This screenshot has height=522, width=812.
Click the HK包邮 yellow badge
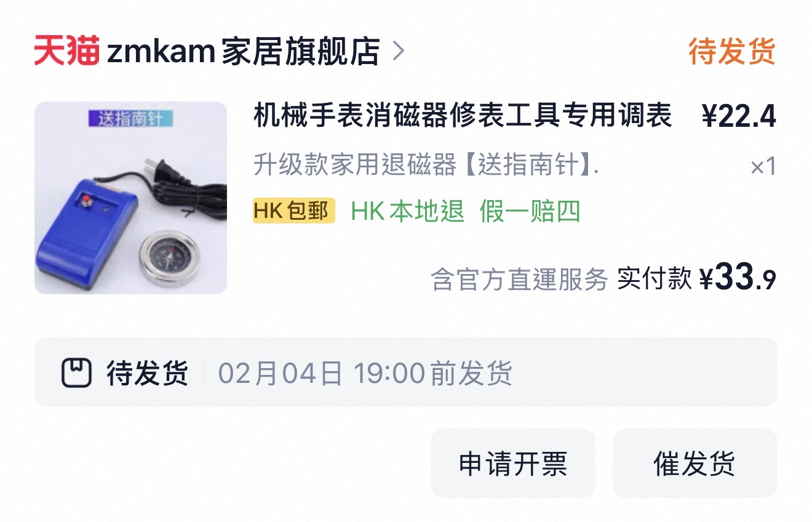coord(294,211)
